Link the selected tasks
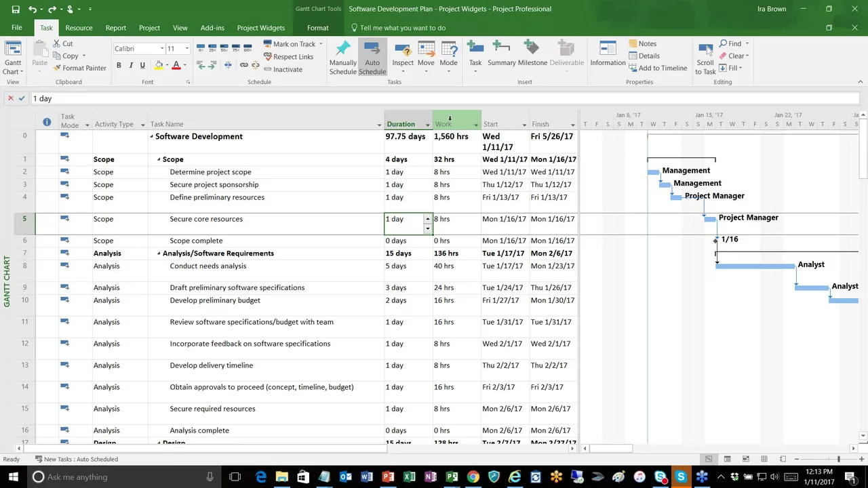The image size is (868, 488). click(244, 65)
